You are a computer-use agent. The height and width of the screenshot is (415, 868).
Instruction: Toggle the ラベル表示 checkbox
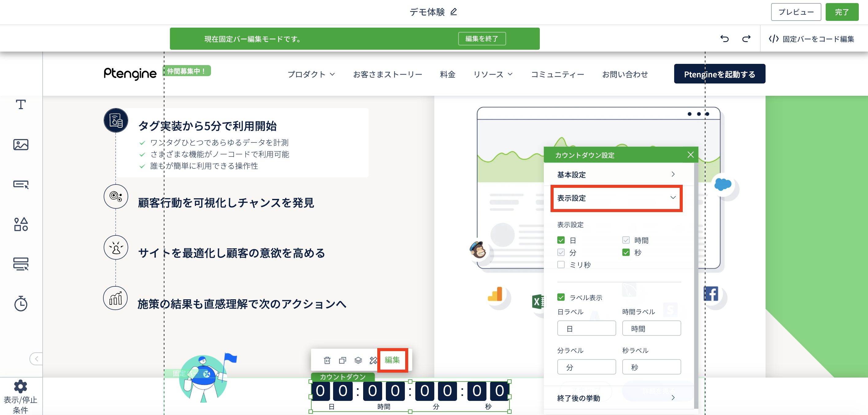561,297
